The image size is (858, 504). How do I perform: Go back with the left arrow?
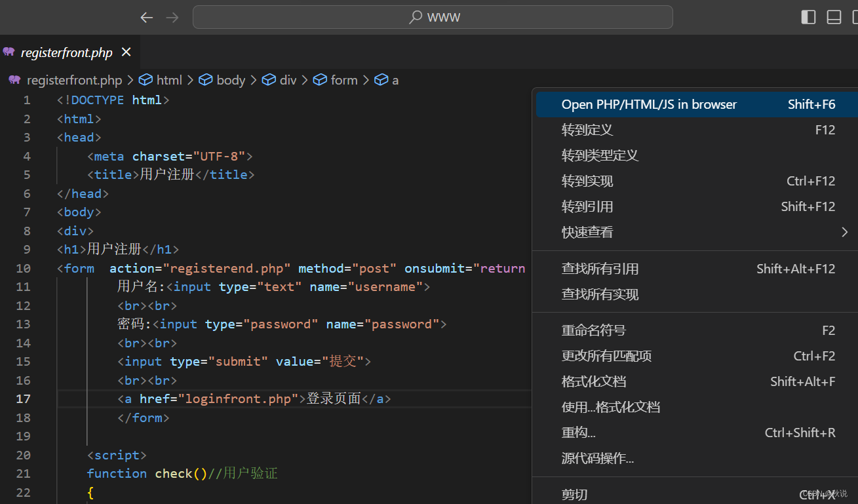pos(147,18)
